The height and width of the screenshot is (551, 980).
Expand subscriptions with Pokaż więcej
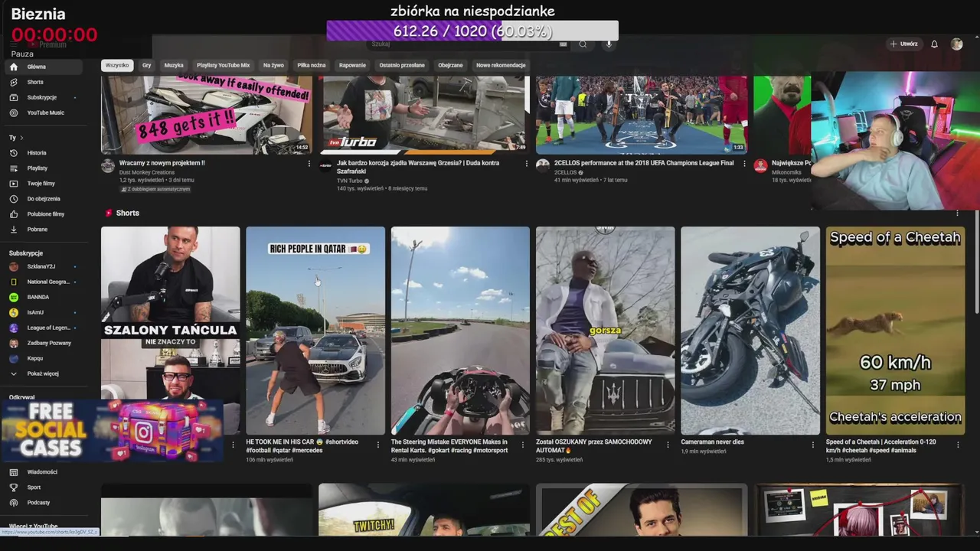(x=43, y=373)
